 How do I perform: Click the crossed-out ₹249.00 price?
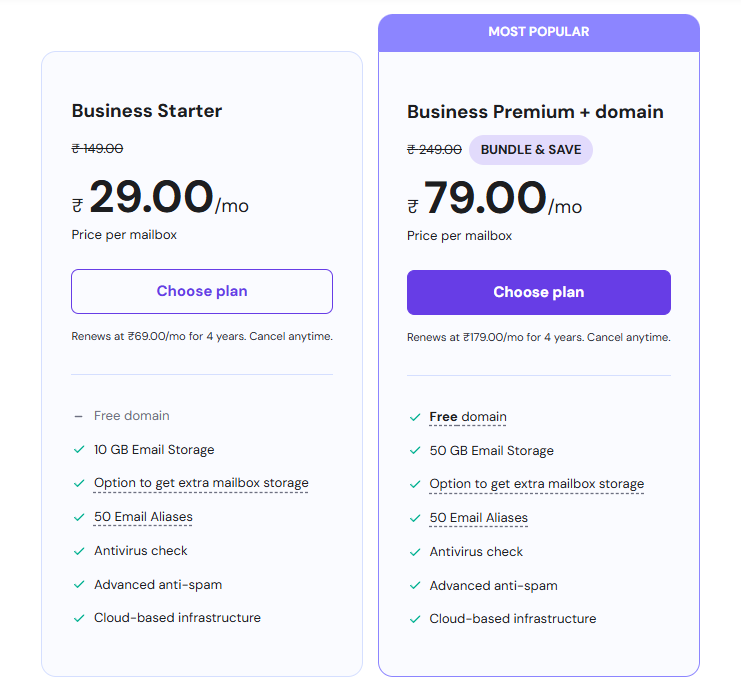[x=434, y=150]
